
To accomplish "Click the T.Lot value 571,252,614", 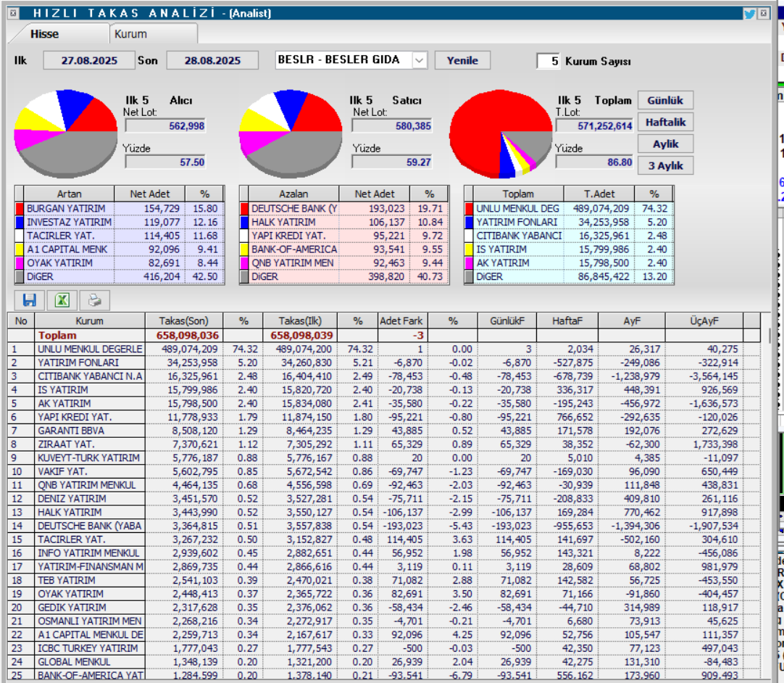I will click(x=594, y=126).
